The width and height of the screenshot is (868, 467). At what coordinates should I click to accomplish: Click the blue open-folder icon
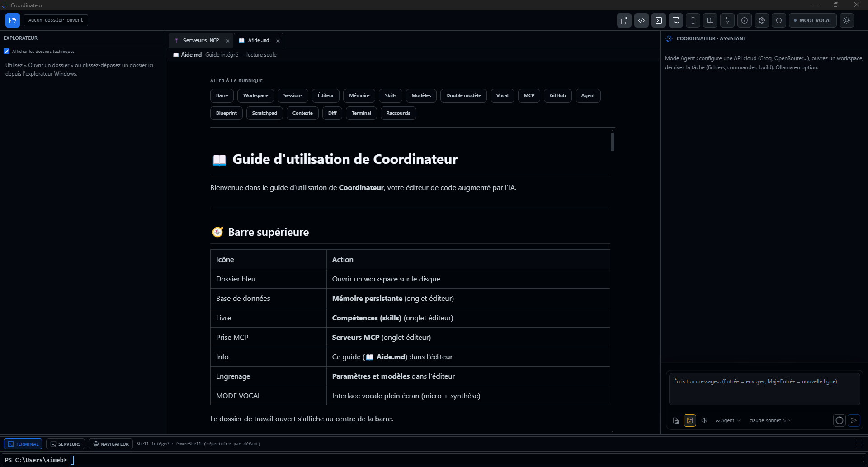coord(13,20)
